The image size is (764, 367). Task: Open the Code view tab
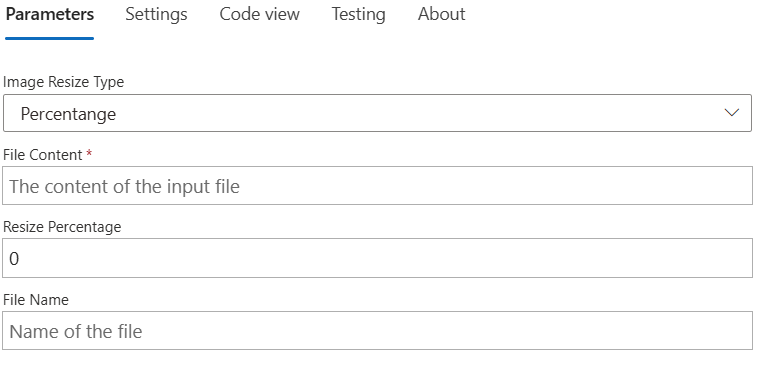[x=260, y=14]
